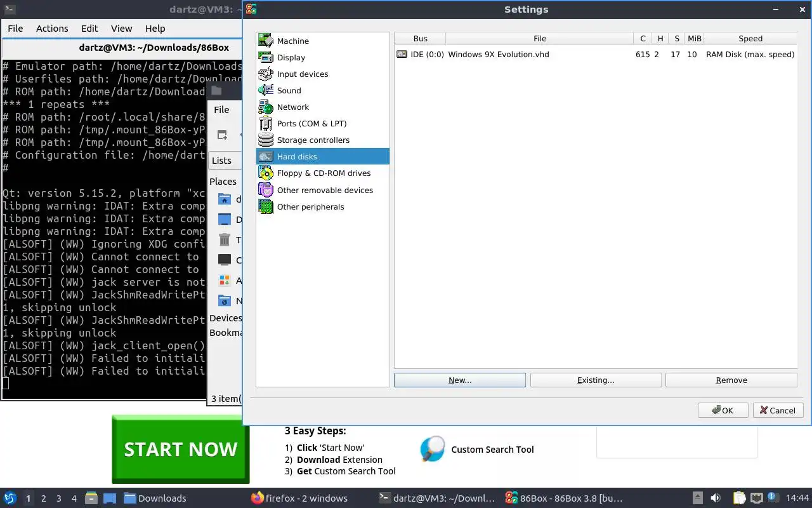Click the Network folder icon in the file manager Places
Screen dimensions: 812x508
(224, 300)
